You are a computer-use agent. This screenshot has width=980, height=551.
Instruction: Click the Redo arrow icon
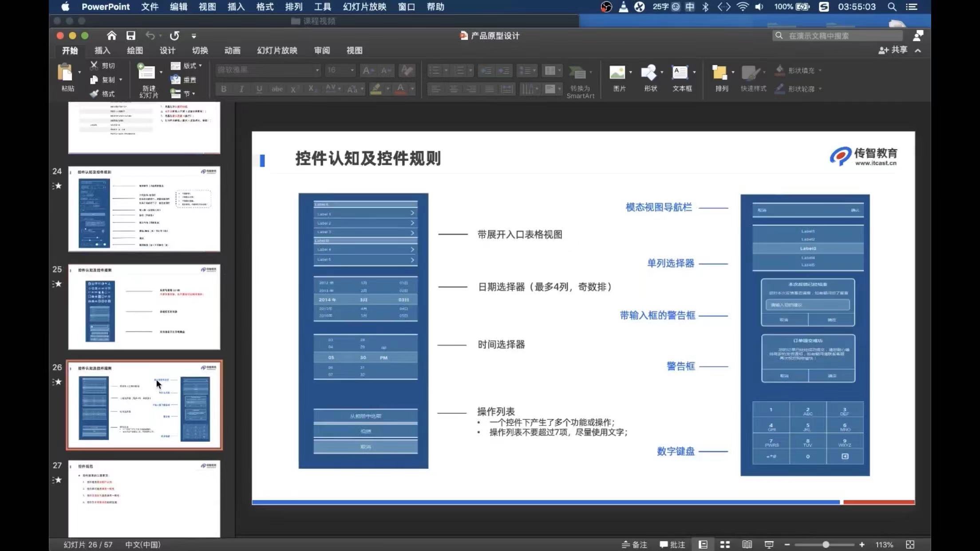[174, 35]
